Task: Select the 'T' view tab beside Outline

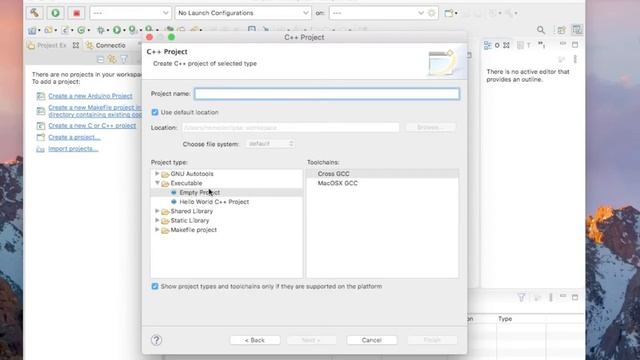Action: [524, 45]
